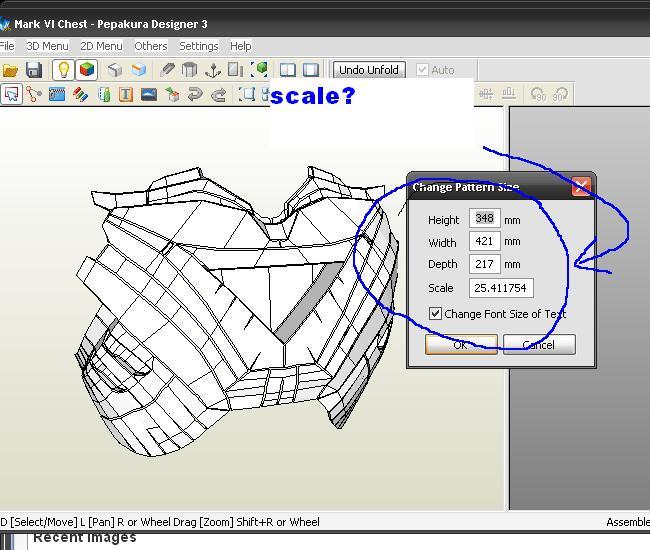650x550 pixels.
Task: Open the 2D Menu
Action: coord(101,46)
